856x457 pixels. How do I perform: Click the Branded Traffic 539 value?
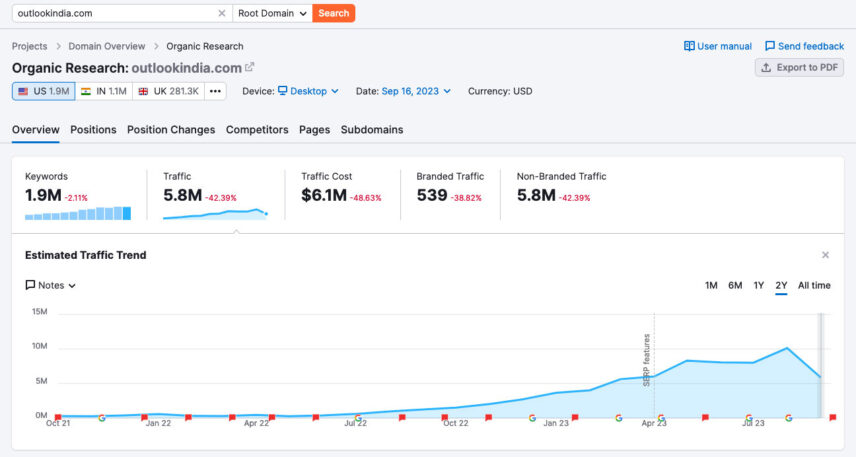pyautogui.click(x=432, y=195)
